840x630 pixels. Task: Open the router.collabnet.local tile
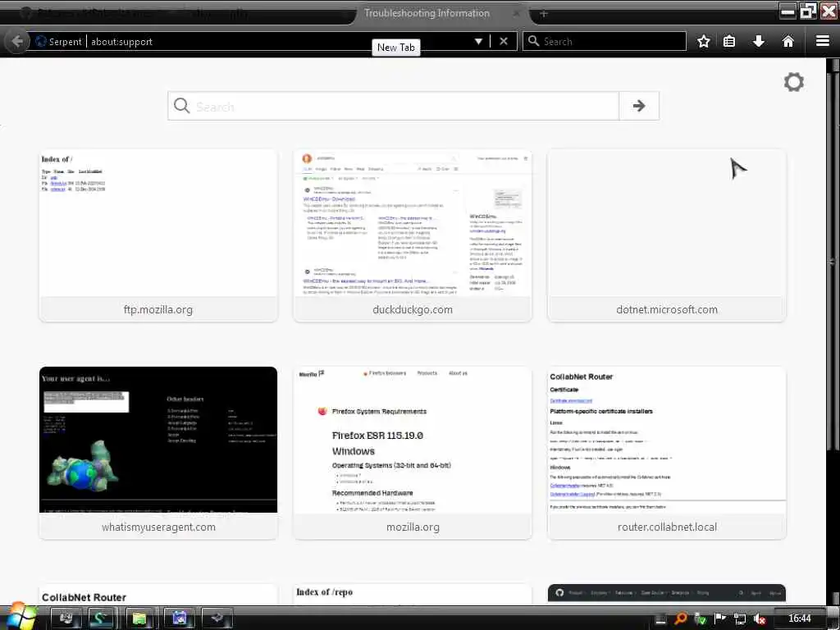[666, 453]
